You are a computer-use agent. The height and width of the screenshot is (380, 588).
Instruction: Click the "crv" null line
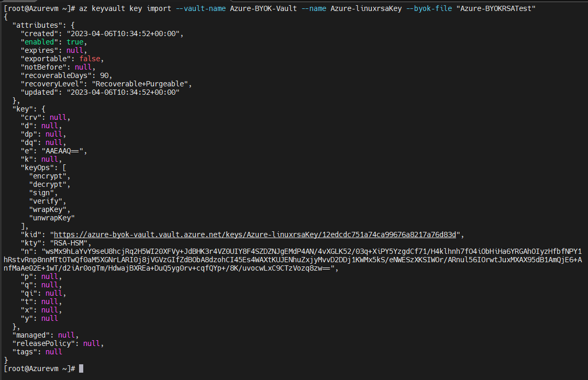[45, 117]
